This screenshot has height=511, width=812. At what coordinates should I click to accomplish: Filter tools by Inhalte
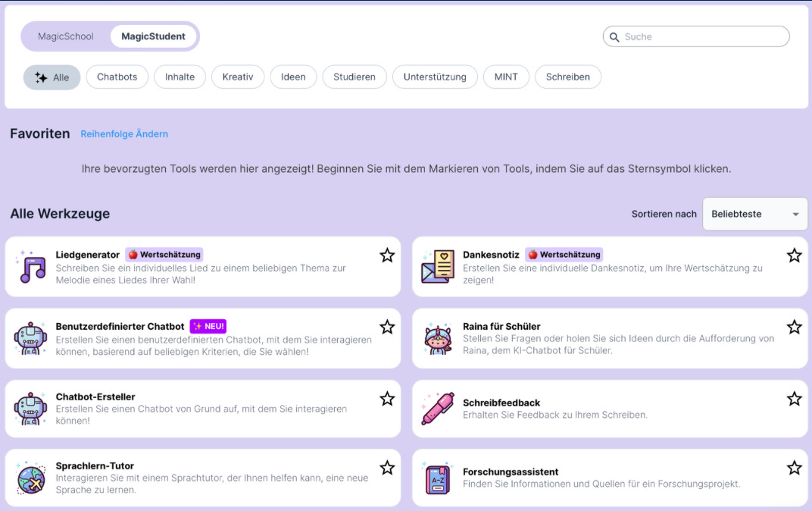click(180, 77)
